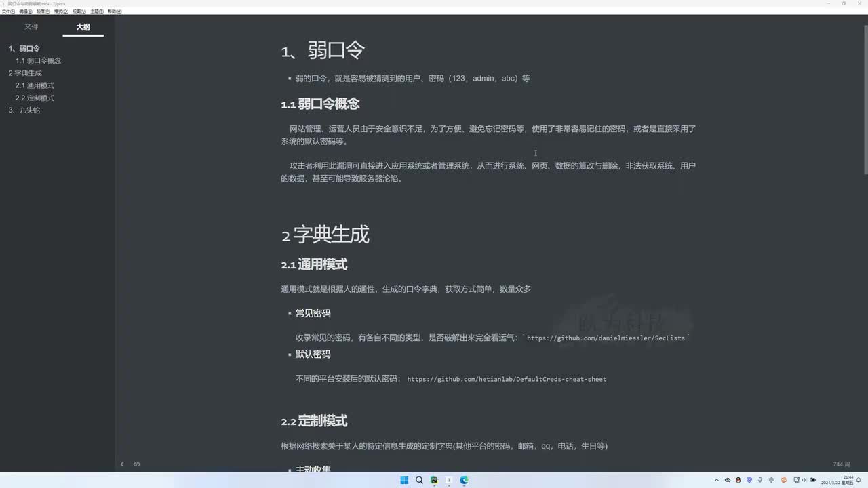Show hidden tray icons chevron
The height and width of the screenshot is (488, 868).
point(717,480)
